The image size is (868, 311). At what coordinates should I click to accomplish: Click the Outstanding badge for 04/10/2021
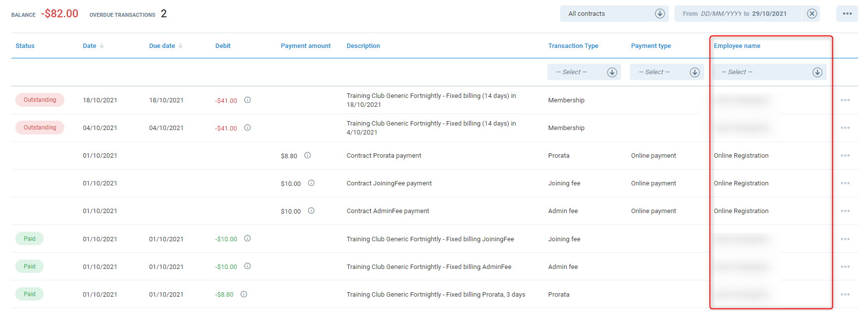pyautogui.click(x=40, y=128)
